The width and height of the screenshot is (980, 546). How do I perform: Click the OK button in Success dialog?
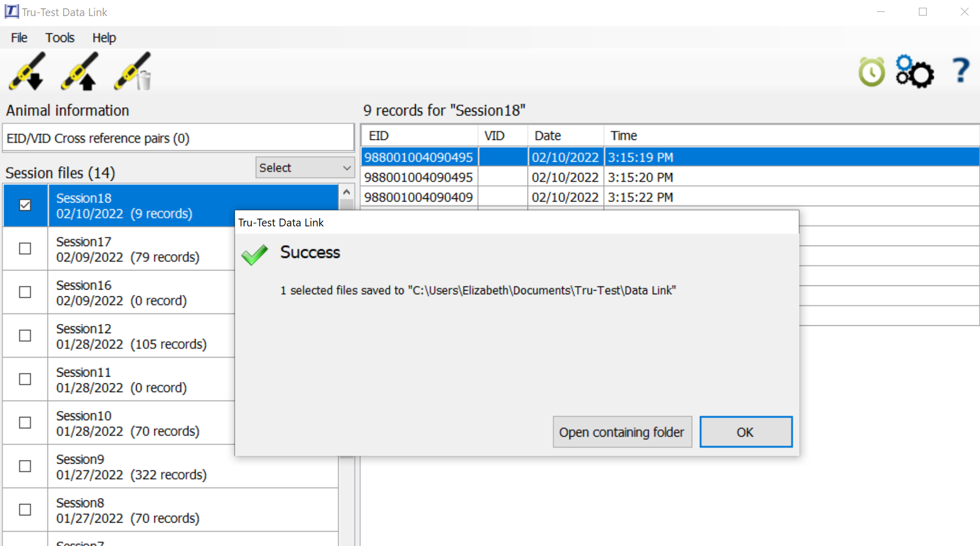[x=745, y=432]
